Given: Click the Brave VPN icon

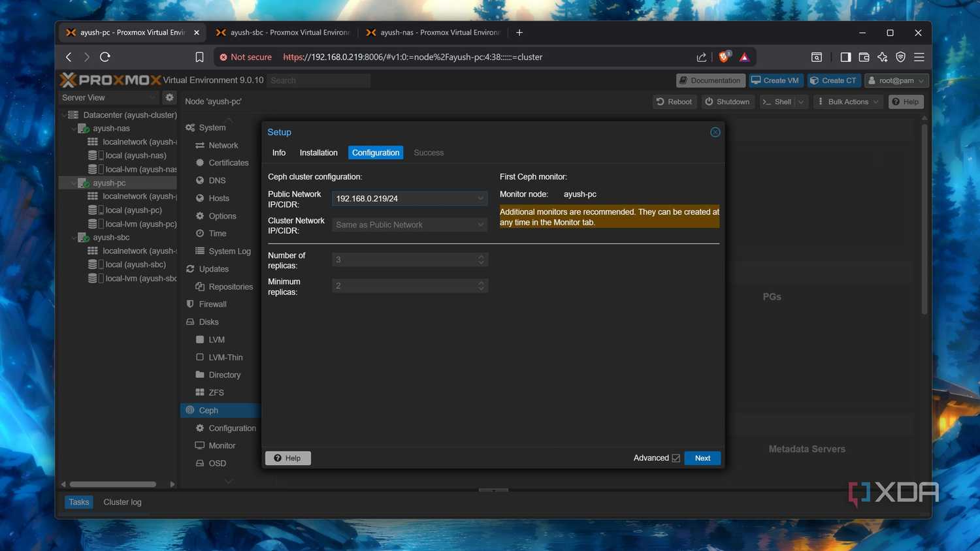Looking at the screenshot, I should coord(901,57).
